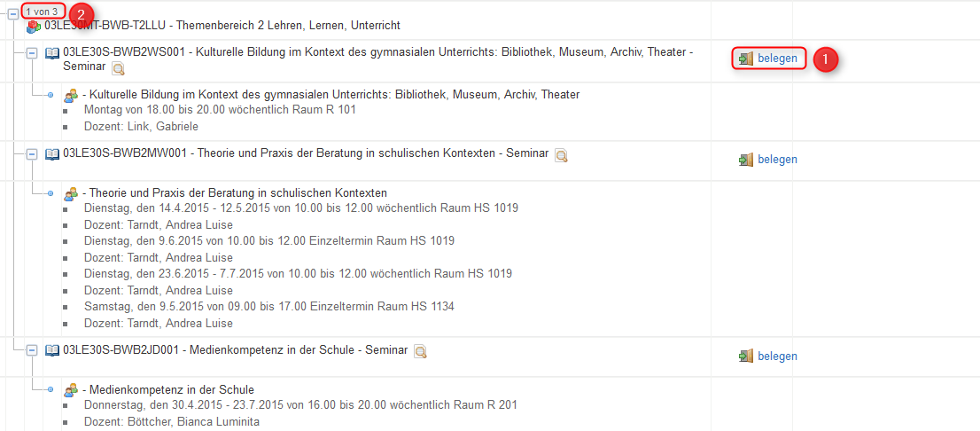Image resolution: width=980 pixels, height=431 pixels.
Task: Collapse the Themenbereich 2 module tree node
Action: pos(12,15)
